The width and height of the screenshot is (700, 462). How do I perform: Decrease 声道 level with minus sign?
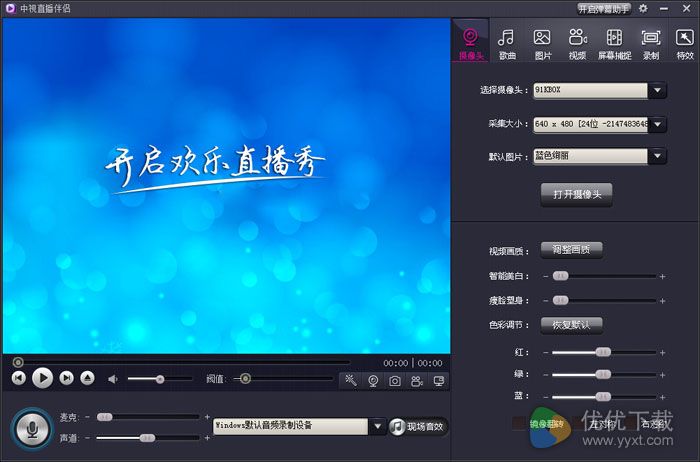[88, 438]
